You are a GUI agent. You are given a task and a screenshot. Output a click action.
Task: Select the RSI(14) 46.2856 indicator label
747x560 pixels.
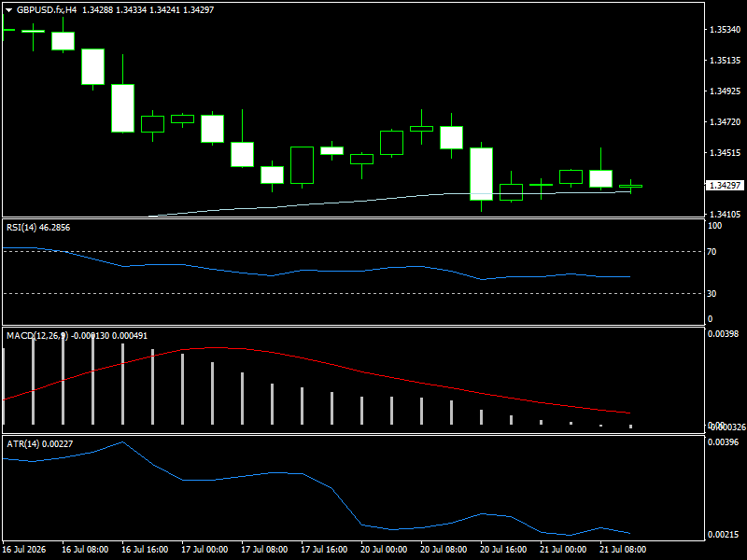tap(38, 228)
